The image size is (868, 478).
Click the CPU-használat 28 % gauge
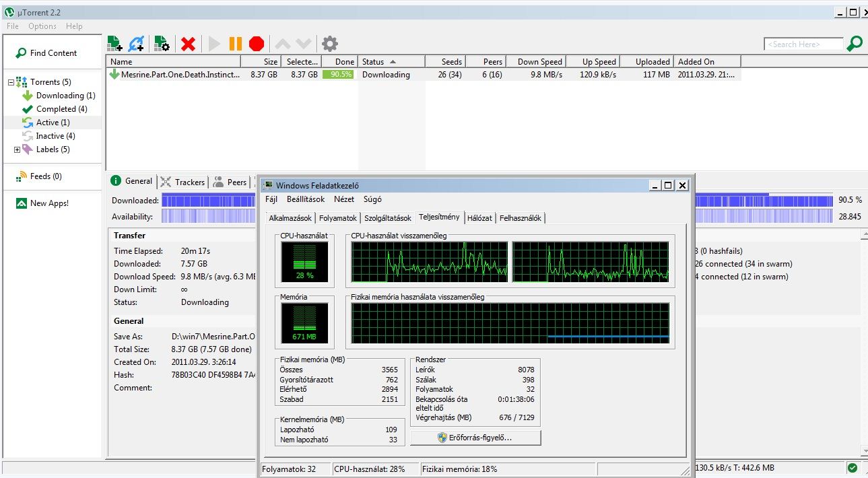(305, 261)
